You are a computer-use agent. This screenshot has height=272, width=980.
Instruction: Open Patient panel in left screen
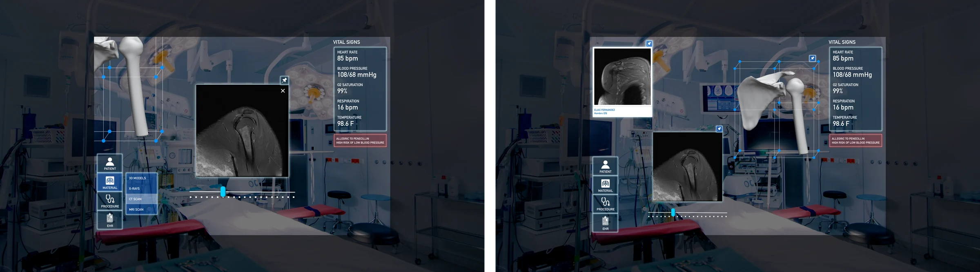click(110, 163)
